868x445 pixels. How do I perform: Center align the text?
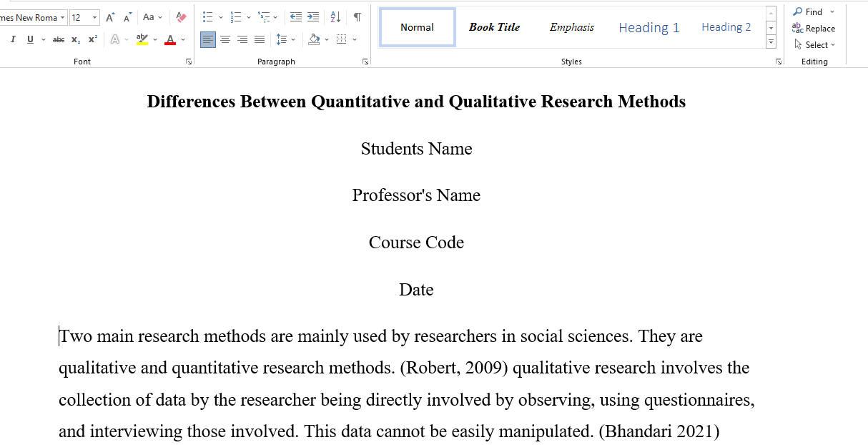(225, 39)
